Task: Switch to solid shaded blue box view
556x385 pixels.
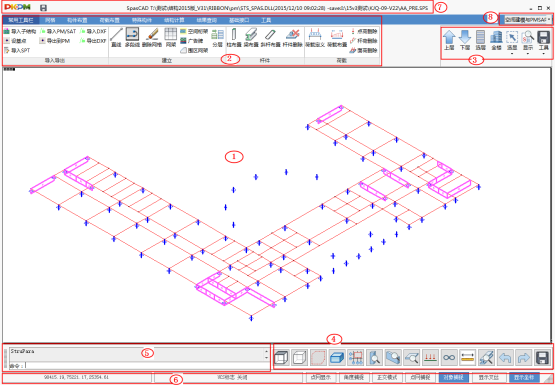Action: click(x=337, y=357)
